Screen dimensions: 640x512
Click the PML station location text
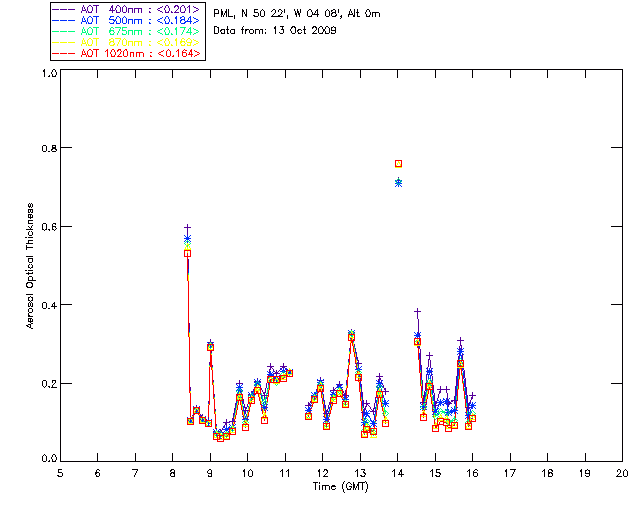296,14
